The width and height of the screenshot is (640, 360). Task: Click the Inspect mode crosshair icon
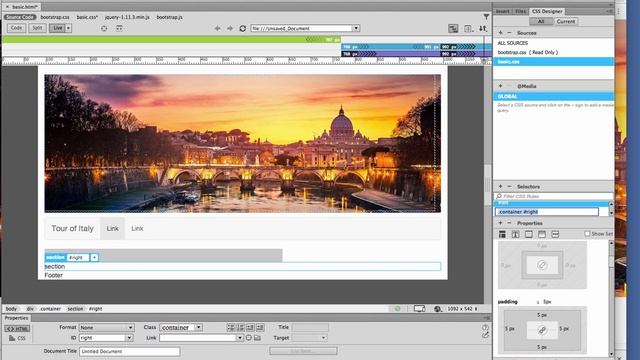tap(104, 28)
